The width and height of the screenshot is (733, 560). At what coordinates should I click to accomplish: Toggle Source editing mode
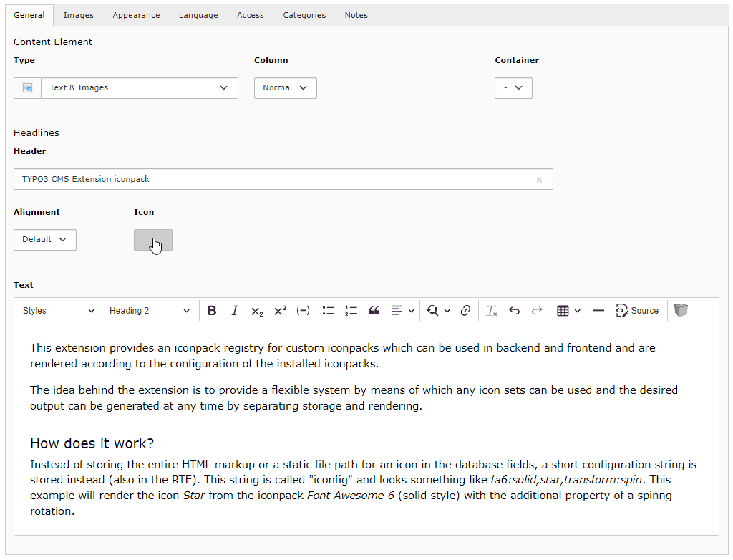[636, 311]
